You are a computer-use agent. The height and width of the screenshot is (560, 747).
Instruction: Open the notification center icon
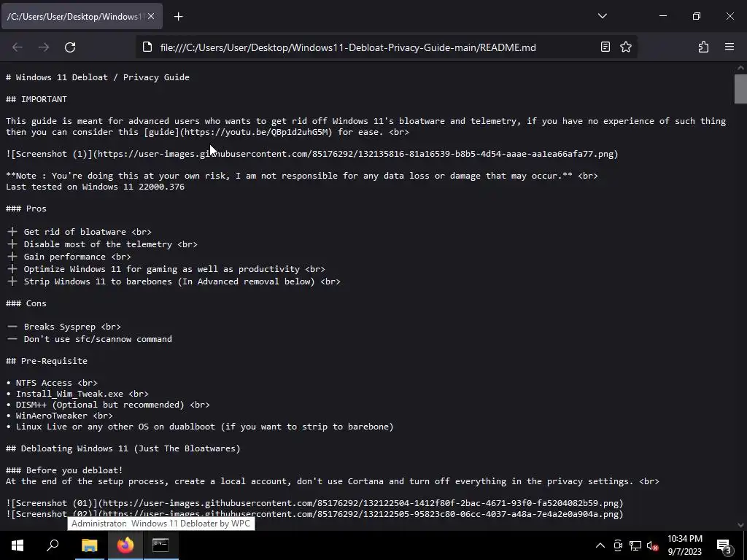tap(724, 545)
